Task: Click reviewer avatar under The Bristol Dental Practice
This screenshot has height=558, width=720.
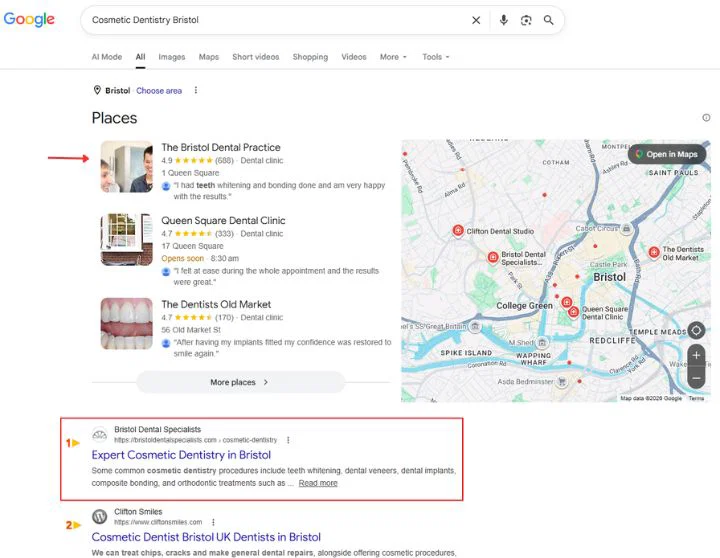Action: [166, 186]
